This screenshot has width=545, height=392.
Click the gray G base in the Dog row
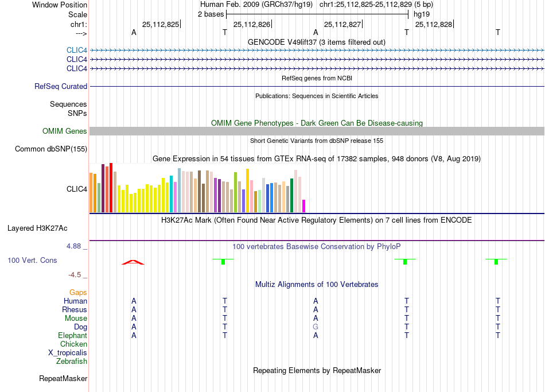pyautogui.click(x=316, y=327)
